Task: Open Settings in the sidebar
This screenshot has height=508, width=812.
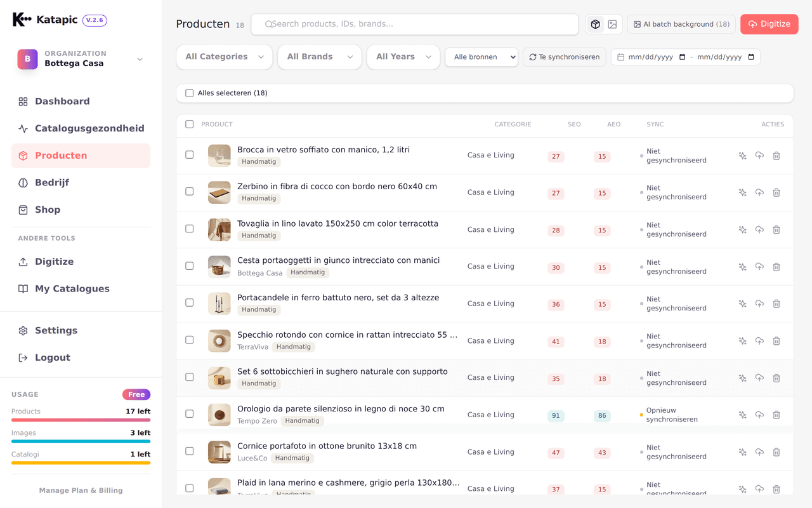Action: pyautogui.click(x=81, y=331)
